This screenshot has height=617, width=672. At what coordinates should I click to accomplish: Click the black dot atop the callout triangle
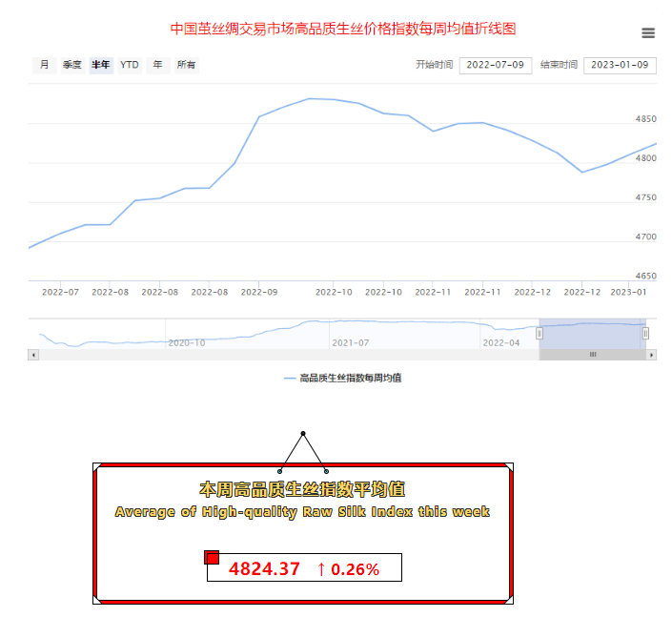303,434
